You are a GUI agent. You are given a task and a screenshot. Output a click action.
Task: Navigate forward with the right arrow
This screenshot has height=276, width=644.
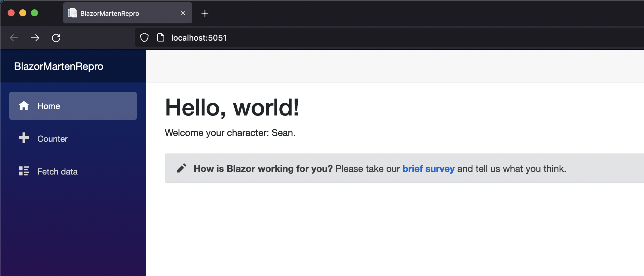(x=35, y=38)
